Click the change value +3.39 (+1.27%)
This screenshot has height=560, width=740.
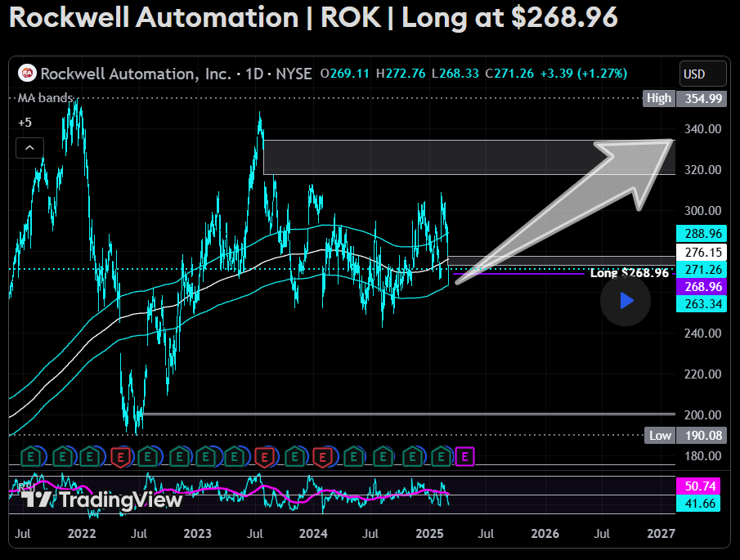click(584, 74)
